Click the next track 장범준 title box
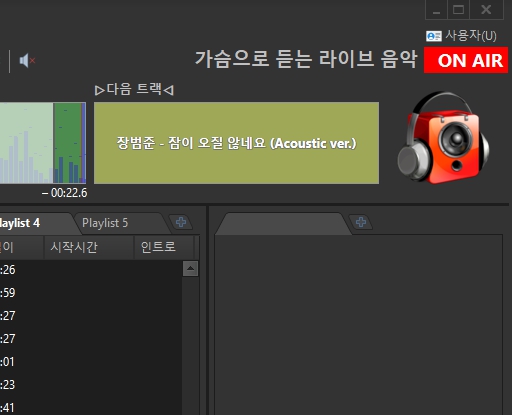512x415 pixels. click(x=236, y=143)
